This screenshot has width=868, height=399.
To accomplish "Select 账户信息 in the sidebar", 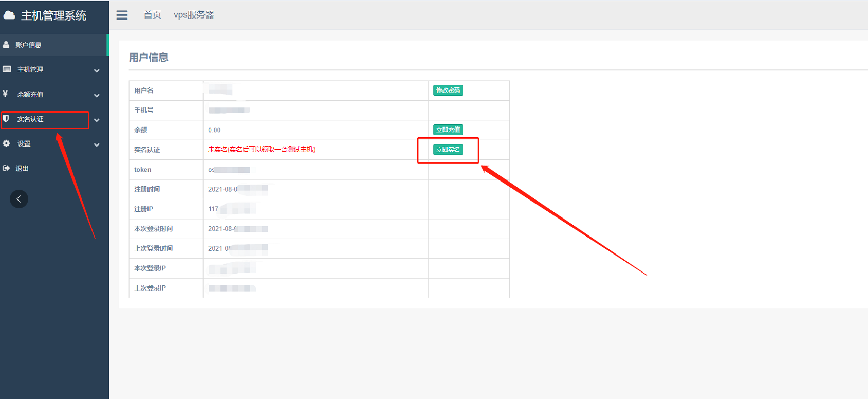I will [x=29, y=45].
